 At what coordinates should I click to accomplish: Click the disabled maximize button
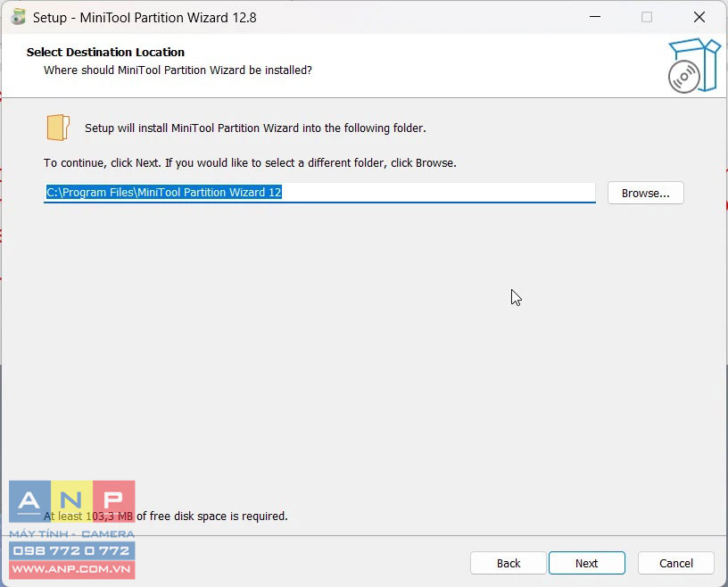click(647, 17)
